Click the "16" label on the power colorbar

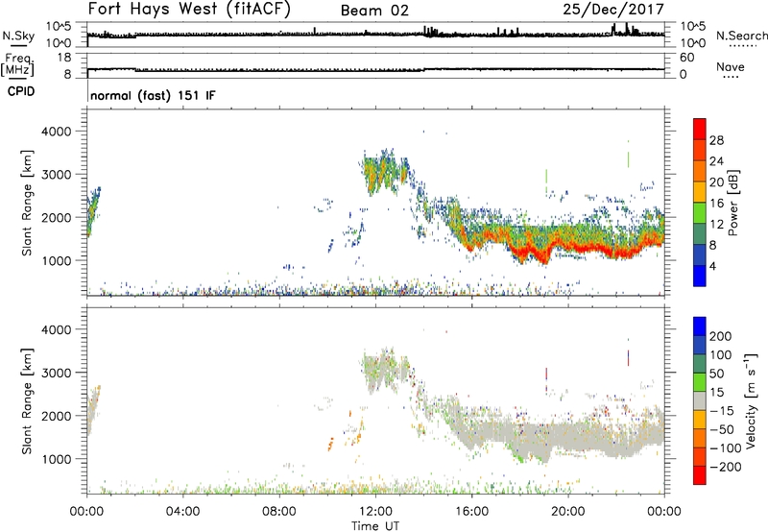(716, 204)
